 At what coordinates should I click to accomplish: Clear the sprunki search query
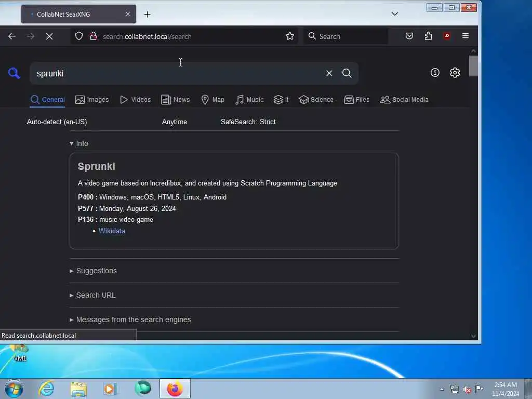pos(329,73)
